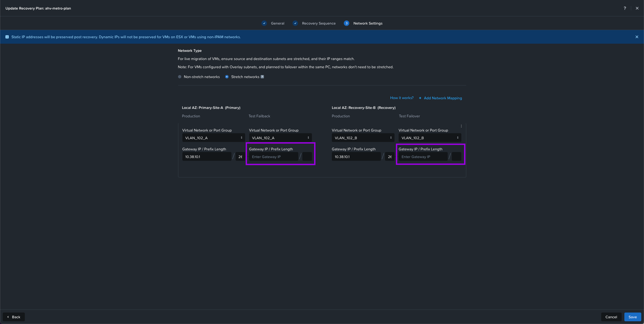Click the Cancel button
644x324 pixels.
(611, 317)
